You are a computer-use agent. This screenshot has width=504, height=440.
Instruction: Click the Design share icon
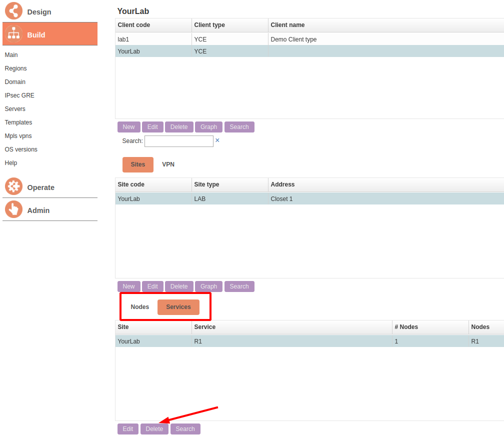(13, 11)
